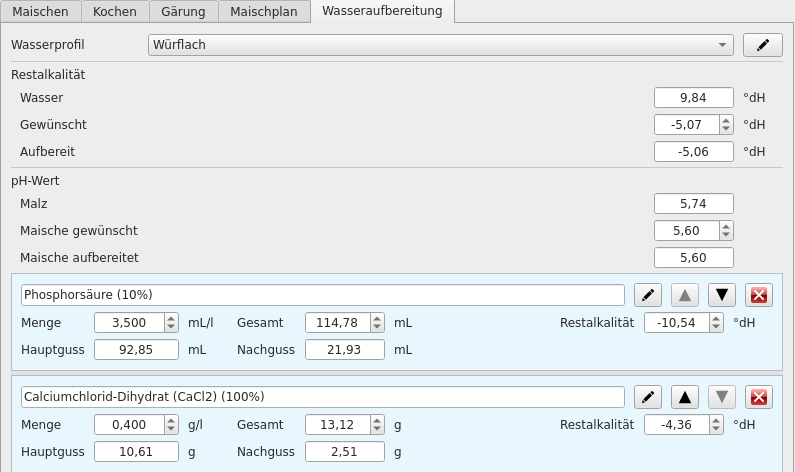
Task: Delete the Phosphorsäure (10%) entry
Action: coord(759,295)
